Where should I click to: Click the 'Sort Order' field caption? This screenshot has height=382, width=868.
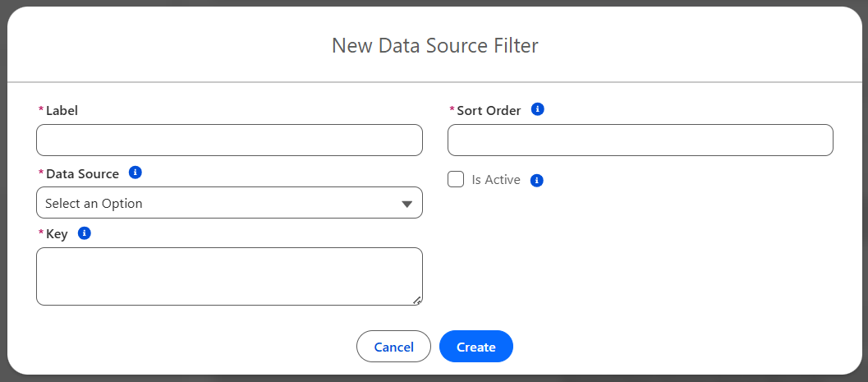tap(489, 110)
